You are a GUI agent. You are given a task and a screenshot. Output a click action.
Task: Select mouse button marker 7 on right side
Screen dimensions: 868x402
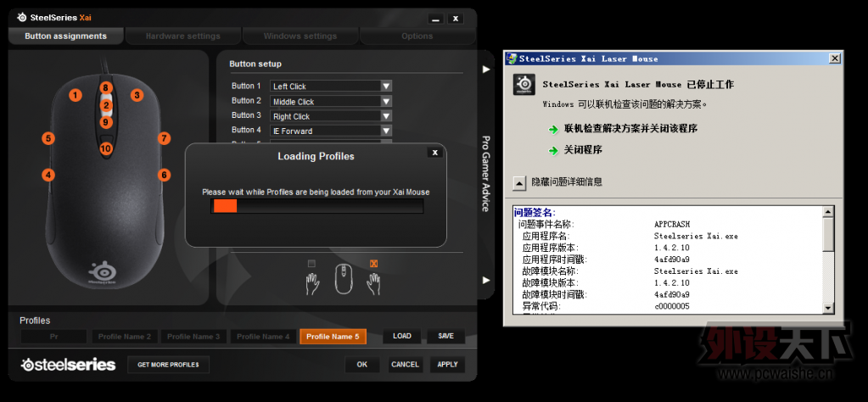tap(164, 138)
